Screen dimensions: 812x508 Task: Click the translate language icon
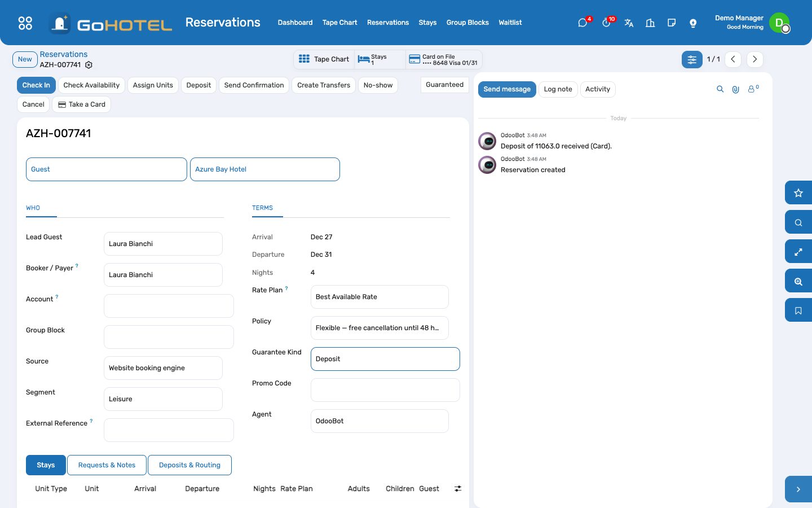tap(629, 23)
